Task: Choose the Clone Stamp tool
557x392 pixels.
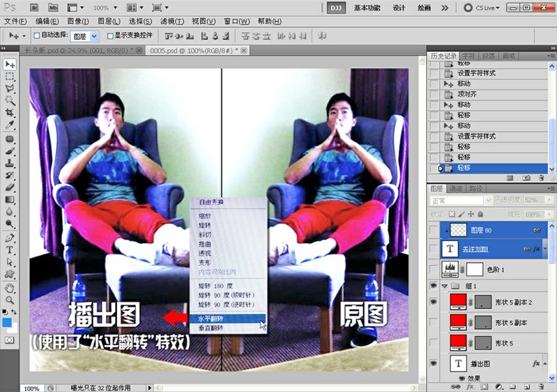Action: pyautogui.click(x=10, y=163)
